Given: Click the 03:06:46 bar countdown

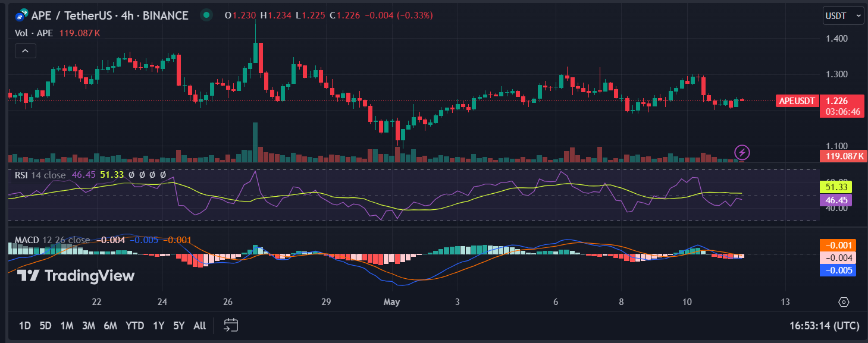Looking at the screenshot, I should coord(842,111).
